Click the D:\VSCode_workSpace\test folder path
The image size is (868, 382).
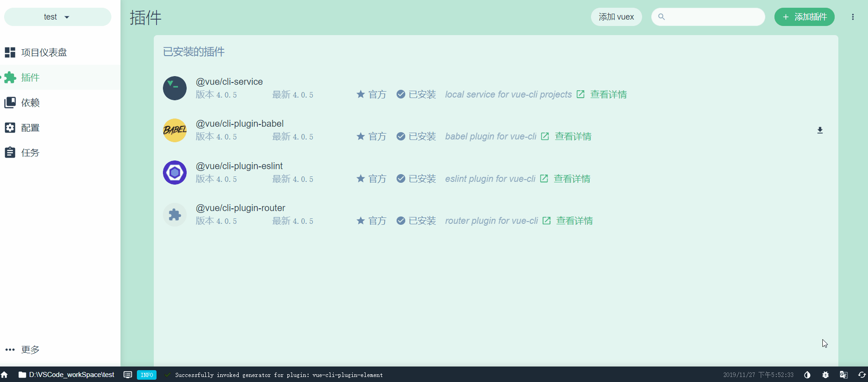coord(67,375)
